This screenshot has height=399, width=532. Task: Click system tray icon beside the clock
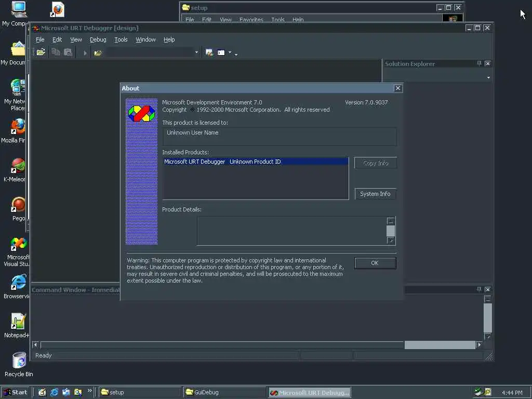488,392
